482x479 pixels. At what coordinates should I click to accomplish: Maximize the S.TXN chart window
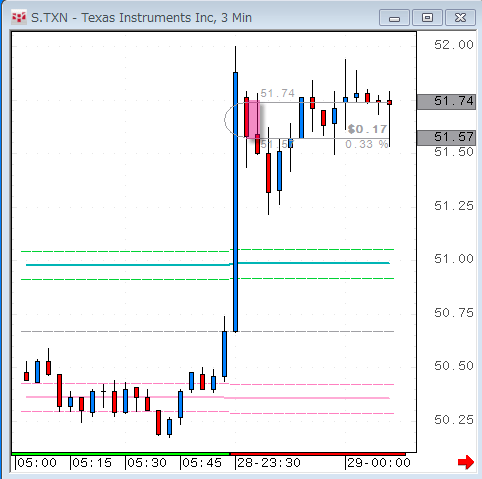427,18
